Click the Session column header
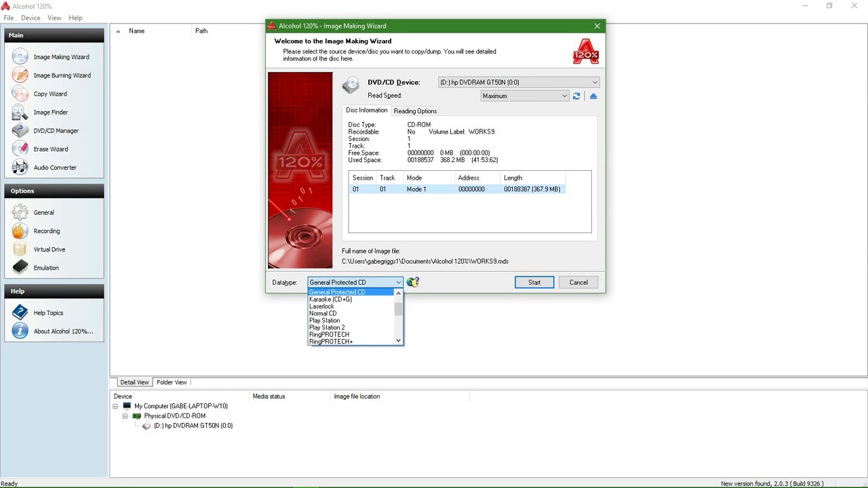 363,178
